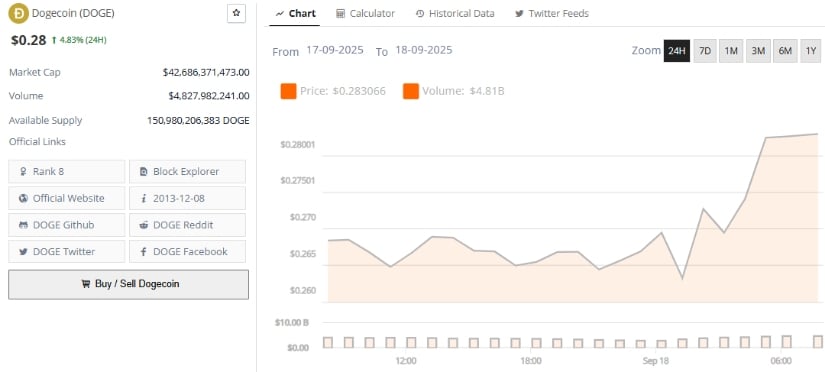The height and width of the screenshot is (372, 825).
Task: Select the 6M zoom range
Action: coord(785,51)
